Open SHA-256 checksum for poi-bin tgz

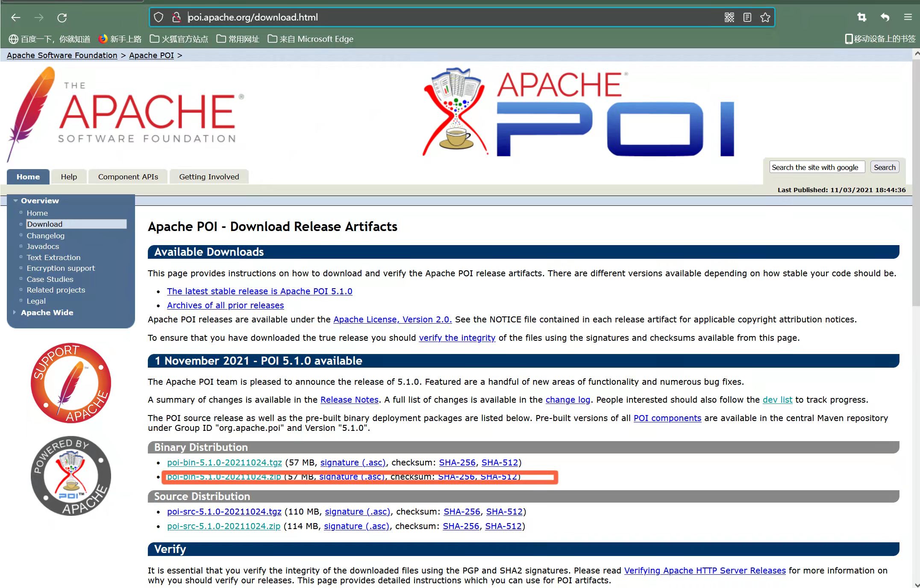click(457, 462)
